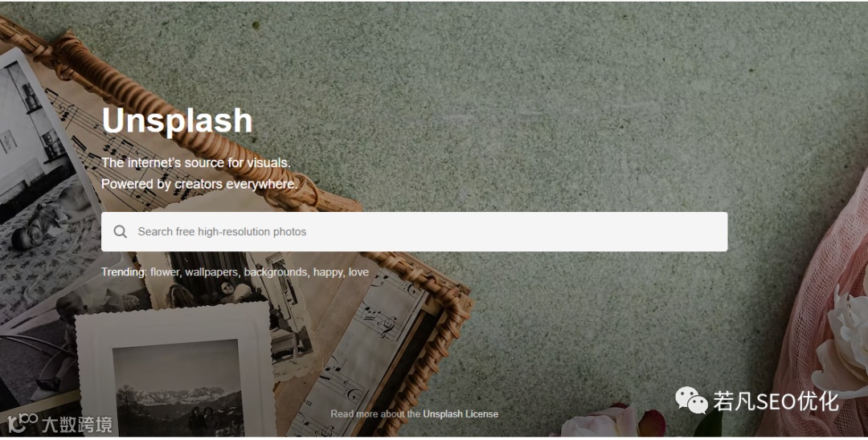Click 'Powered by creators everywhere' text

click(199, 184)
